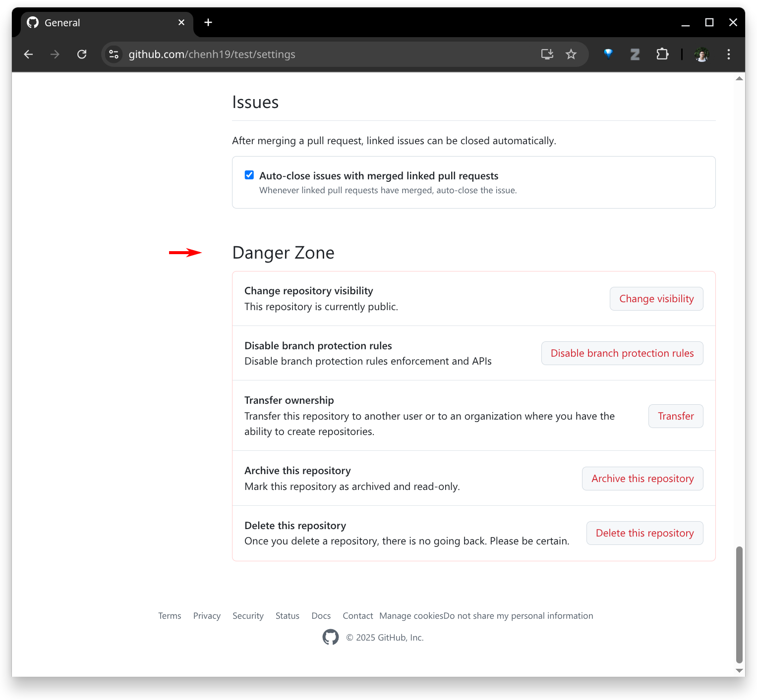Reload the page with the refresh icon
The height and width of the screenshot is (700, 757).
pyautogui.click(x=82, y=54)
